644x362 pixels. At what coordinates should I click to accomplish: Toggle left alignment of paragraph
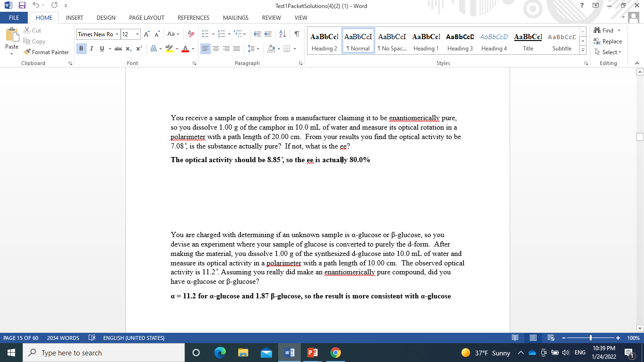coord(206,49)
